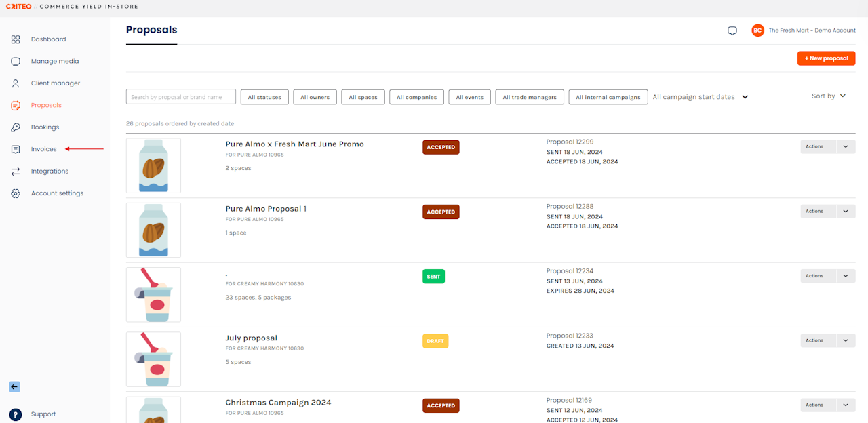
Task: Type in the proposal search field
Action: tap(181, 97)
